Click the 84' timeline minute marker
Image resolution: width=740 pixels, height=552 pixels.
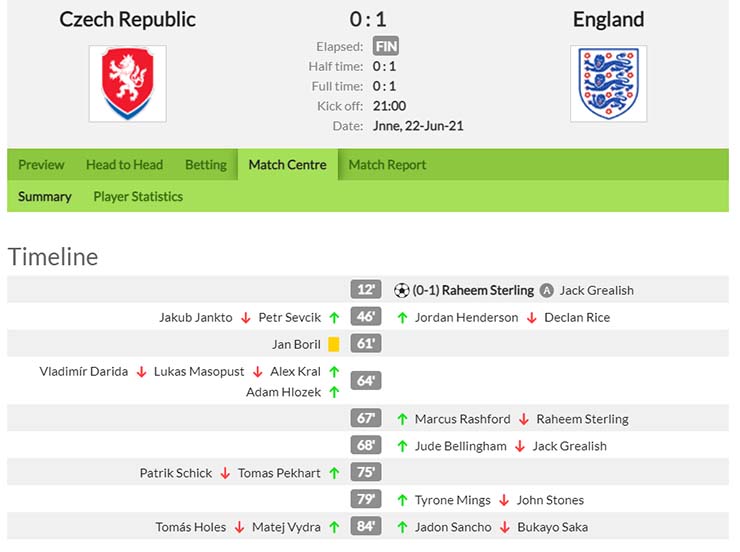[x=366, y=526]
